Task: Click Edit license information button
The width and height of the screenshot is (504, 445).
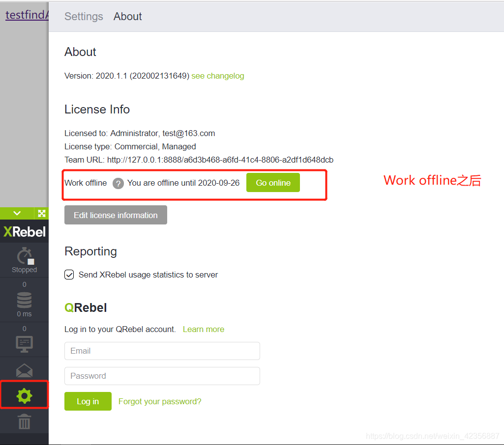Action: point(116,215)
